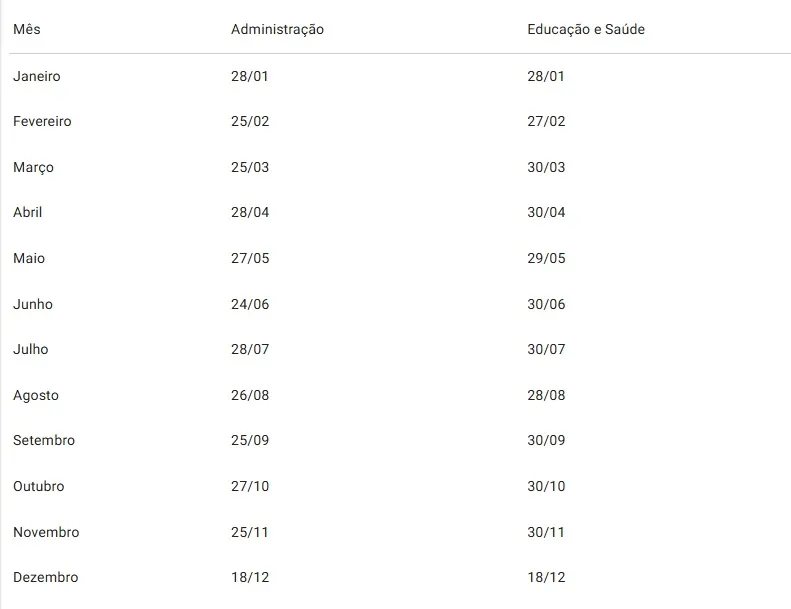Click Educação e Saúde date 28/08
The height and width of the screenshot is (609, 791).
546,396
